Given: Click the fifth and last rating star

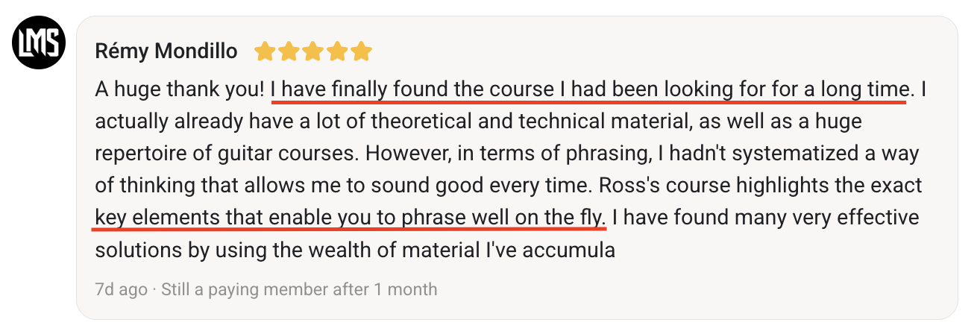Looking at the screenshot, I should [361, 51].
